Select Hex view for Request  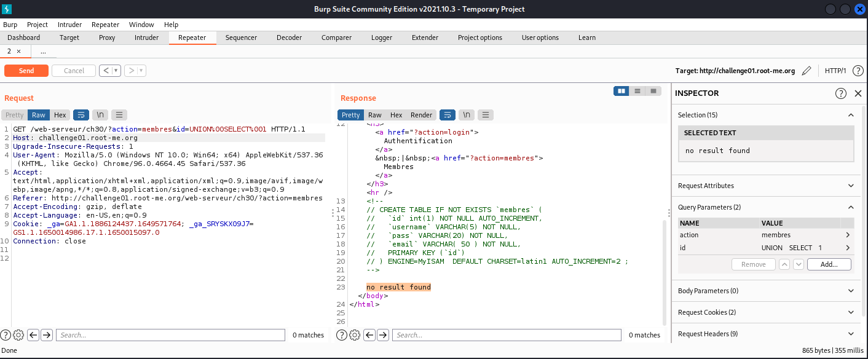coord(60,115)
